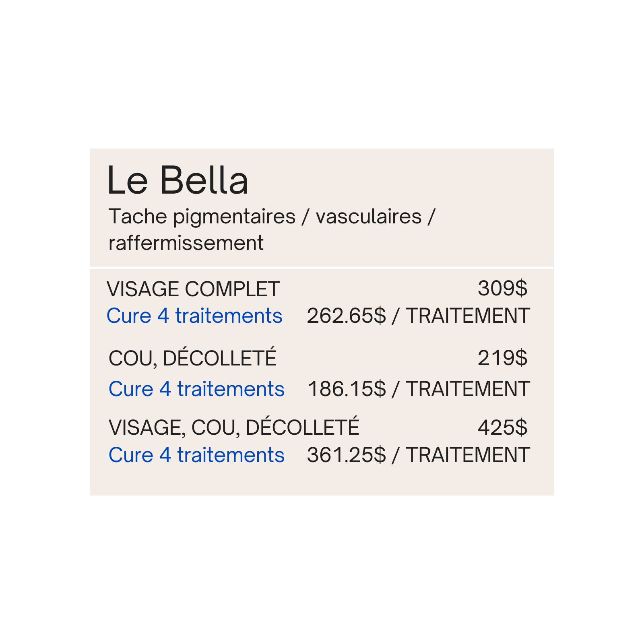Click the Le Bella heading

point(178,181)
